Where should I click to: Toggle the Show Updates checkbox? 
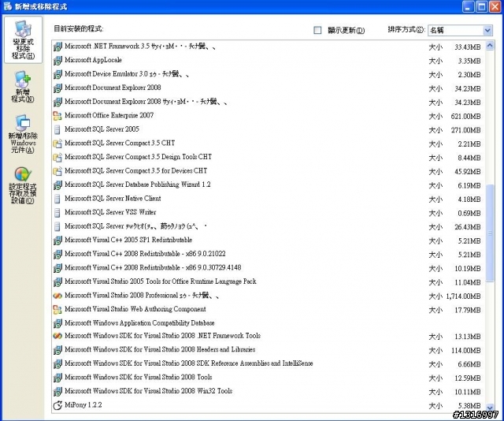coord(317,30)
